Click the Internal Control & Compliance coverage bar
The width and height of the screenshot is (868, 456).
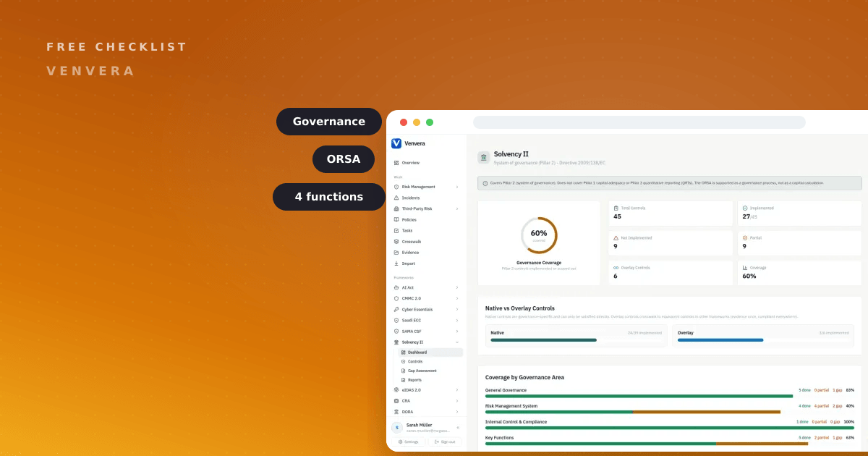670,428
